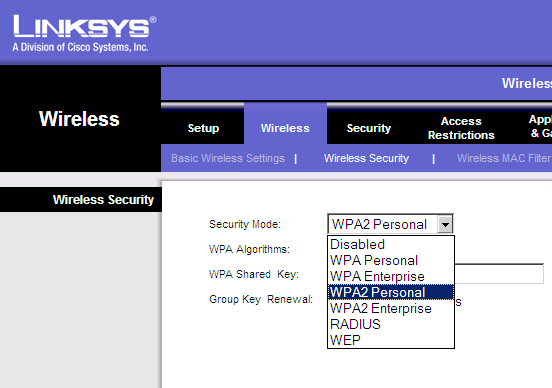Choose WPA2 Enterprise option
Viewport: 552px width, 388px height.
(391, 308)
